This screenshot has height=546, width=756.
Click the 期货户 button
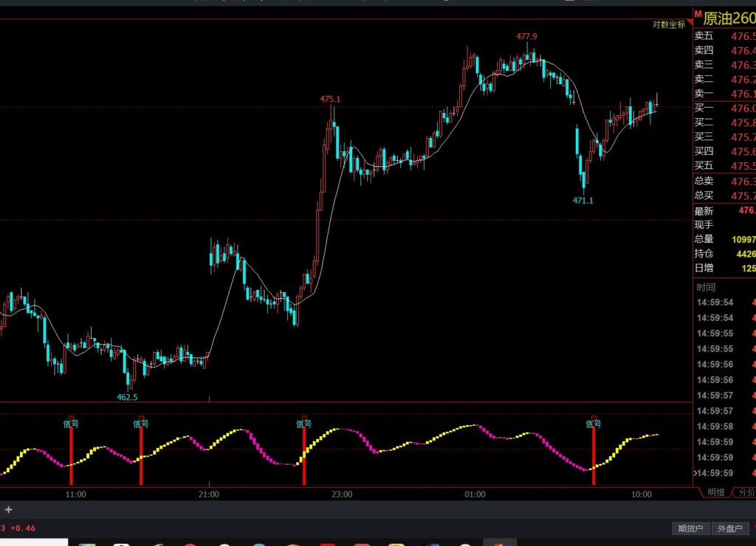point(691,528)
